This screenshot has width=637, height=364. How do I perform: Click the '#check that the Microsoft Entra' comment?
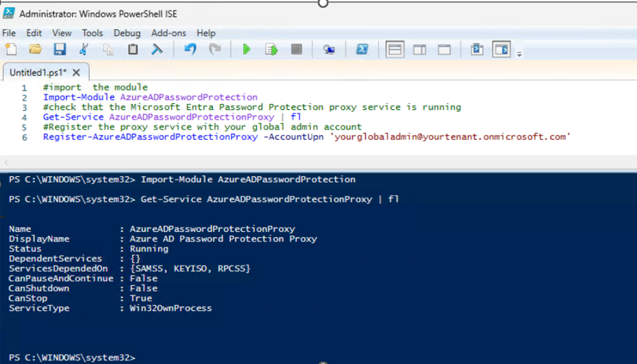[x=252, y=107]
